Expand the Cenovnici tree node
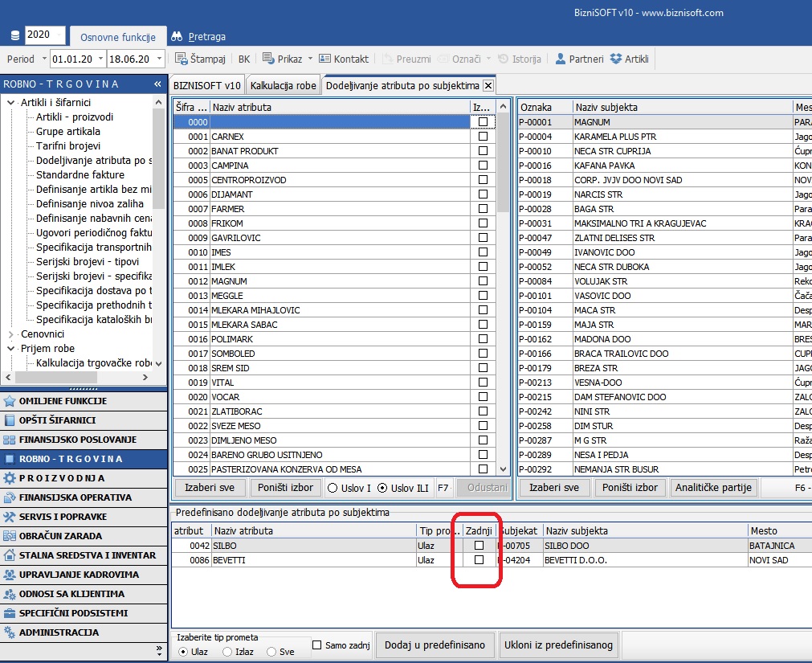This screenshot has height=663, width=812. click(x=11, y=334)
